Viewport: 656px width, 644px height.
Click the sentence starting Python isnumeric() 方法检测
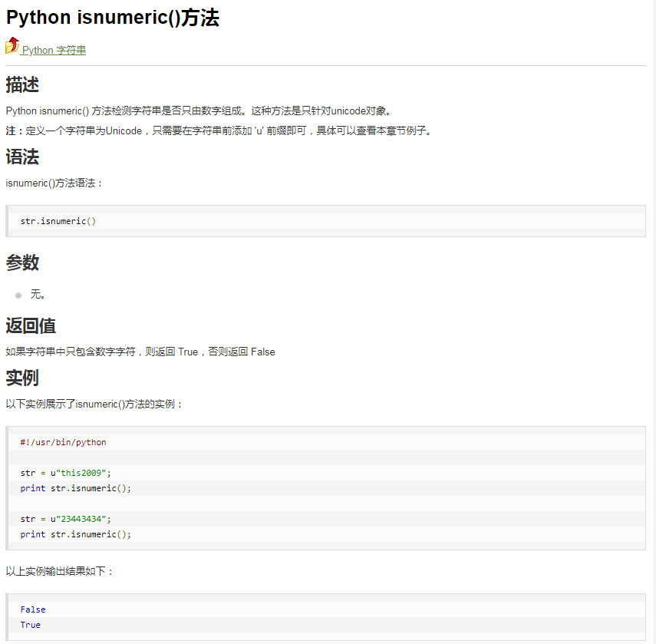click(199, 111)
